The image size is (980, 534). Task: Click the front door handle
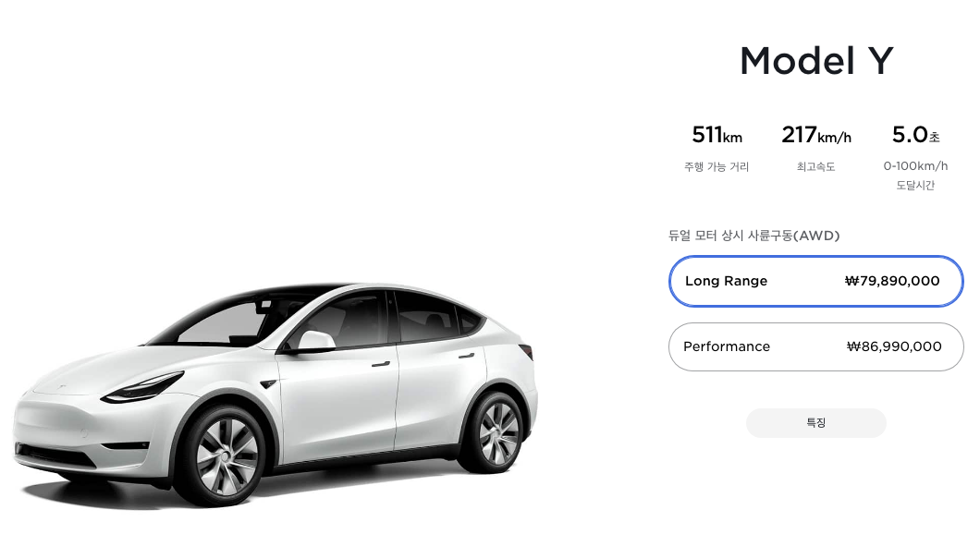pyautogui.click(x=381, y=364)
